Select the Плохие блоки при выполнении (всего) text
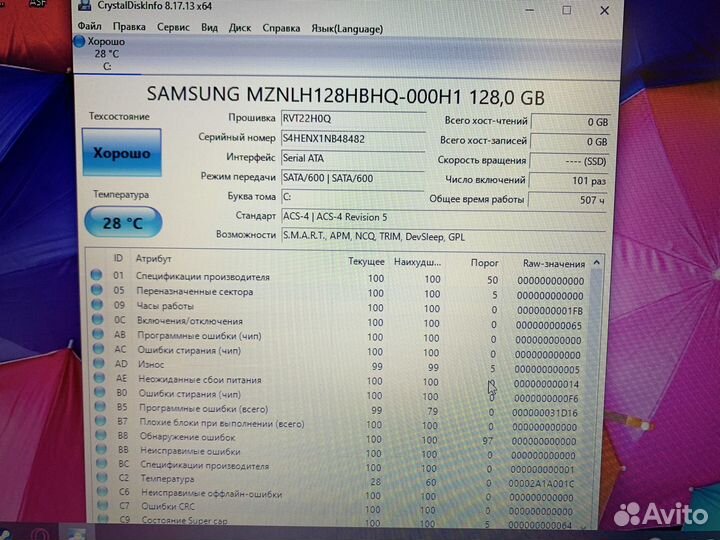This screenshot has width=720, height=540. pyautogui.click(x=222, y=423)
